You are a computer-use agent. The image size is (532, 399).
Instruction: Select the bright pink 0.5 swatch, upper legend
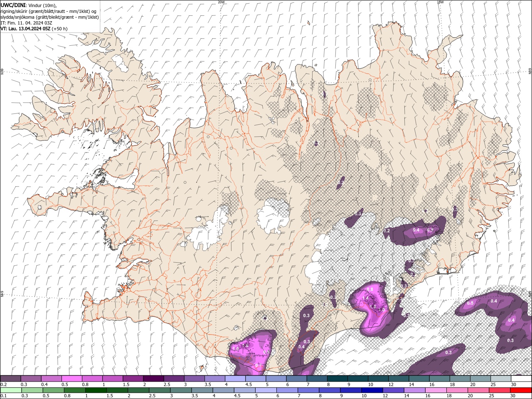[x=71, y=379]
